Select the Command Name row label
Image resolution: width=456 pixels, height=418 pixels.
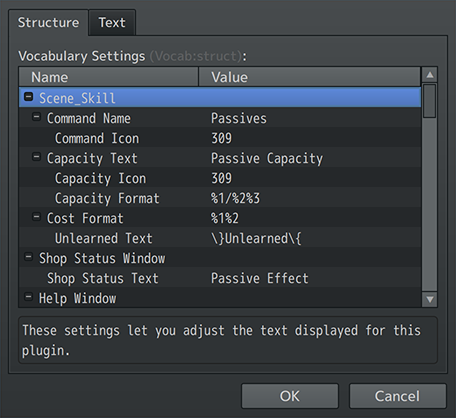click(88, 118)
